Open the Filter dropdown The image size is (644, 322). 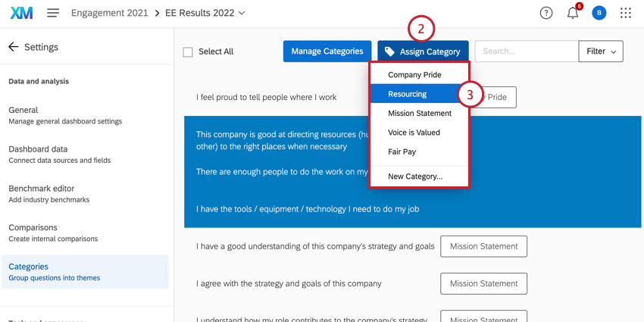601,52
